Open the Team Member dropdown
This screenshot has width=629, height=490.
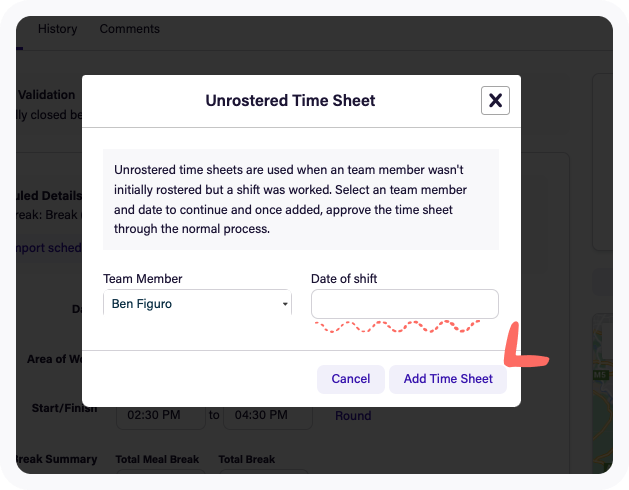[x=197, y=303]
